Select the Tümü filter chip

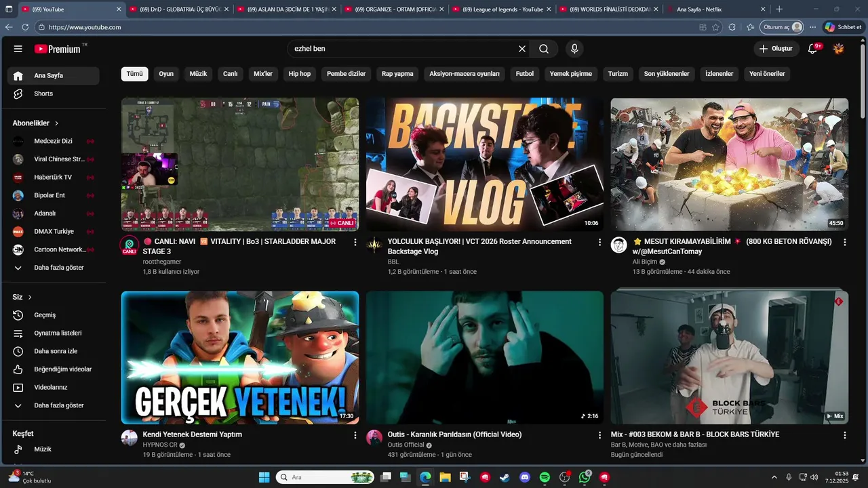coord(134,74)
